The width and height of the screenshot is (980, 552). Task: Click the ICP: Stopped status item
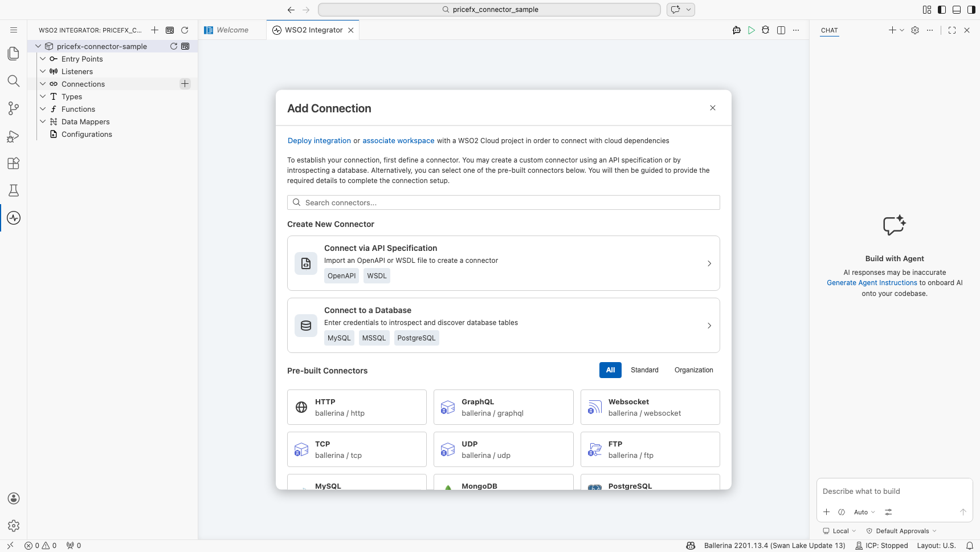tap(881, 546)
